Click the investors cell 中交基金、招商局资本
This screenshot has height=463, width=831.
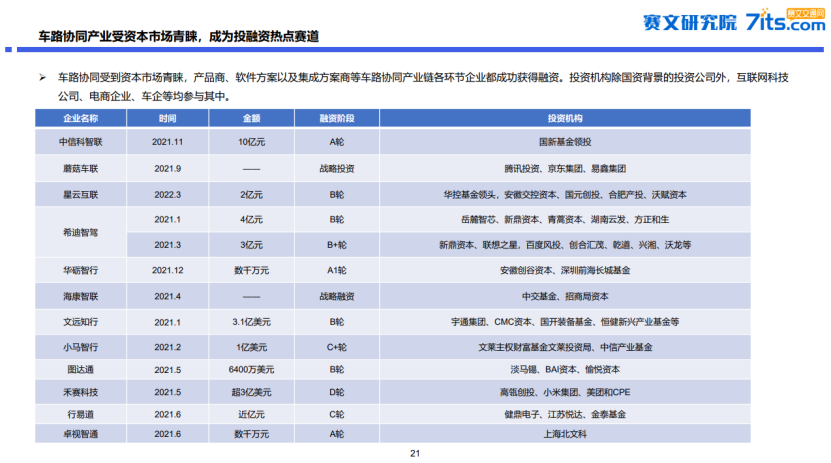[565, 296]
